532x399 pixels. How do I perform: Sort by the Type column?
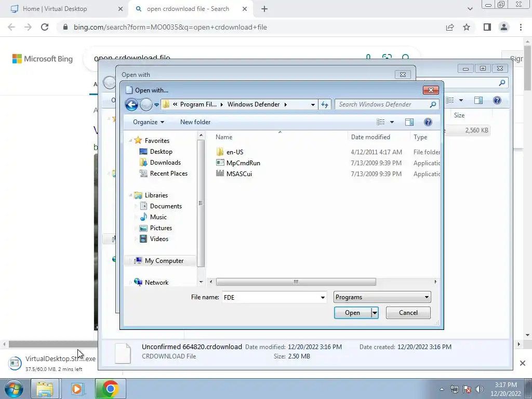tap(420, 137)
